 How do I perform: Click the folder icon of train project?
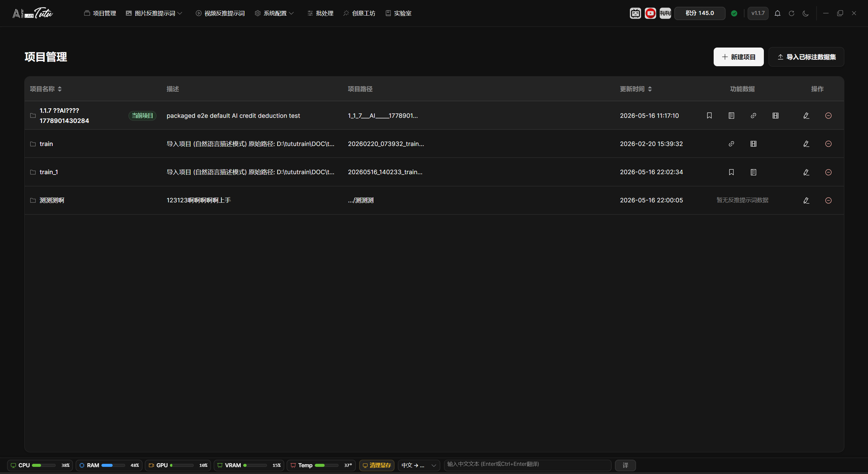pyautogui.click(x=33, y=144)
